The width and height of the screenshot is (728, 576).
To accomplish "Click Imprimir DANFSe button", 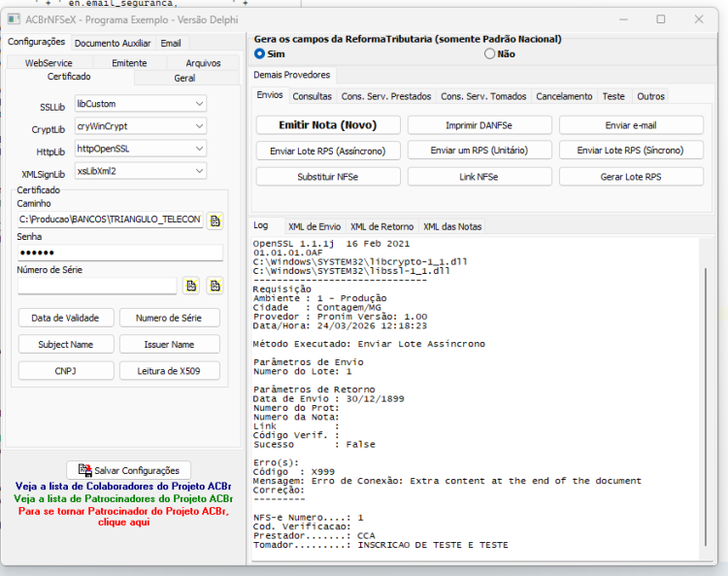I will pos(480,125).
